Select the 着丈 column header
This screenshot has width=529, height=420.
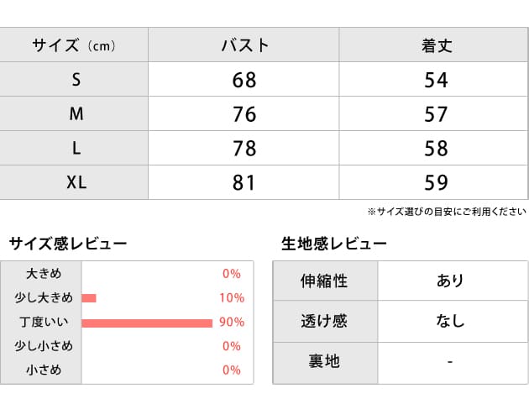(437, 45)
